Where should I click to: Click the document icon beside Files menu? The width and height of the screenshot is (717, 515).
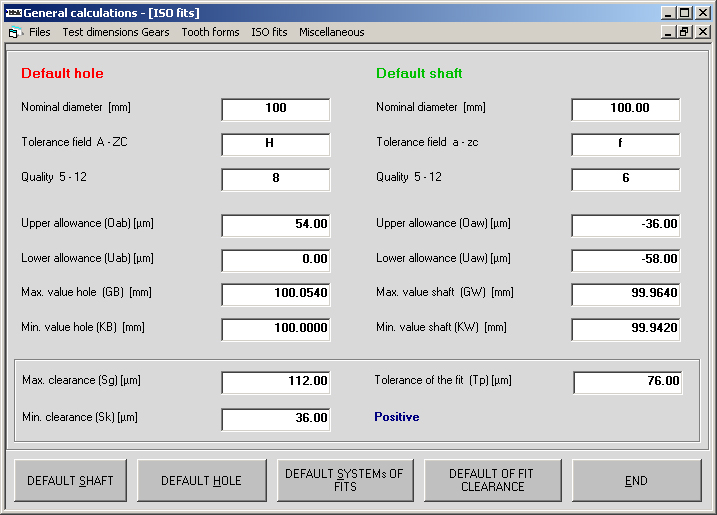tap(14, 32)
